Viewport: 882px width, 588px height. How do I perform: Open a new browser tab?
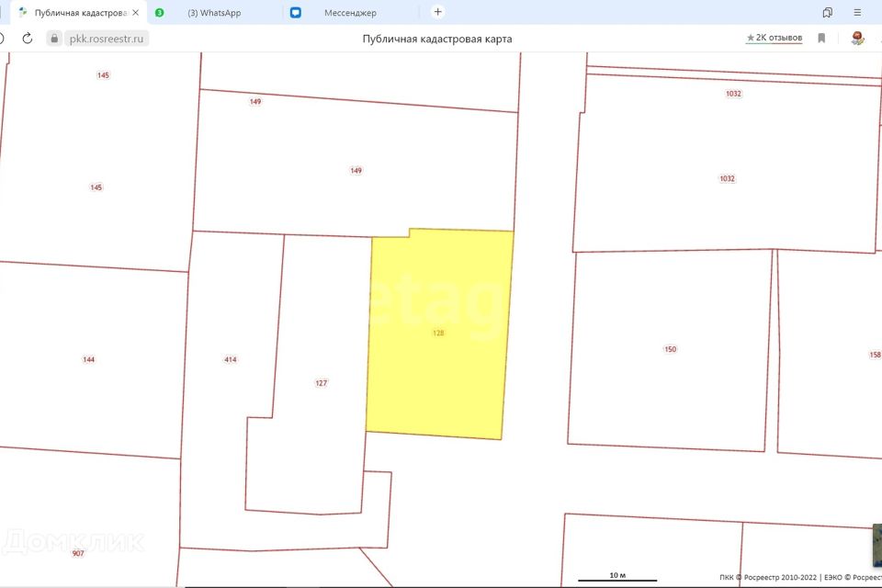click(437, 12)
